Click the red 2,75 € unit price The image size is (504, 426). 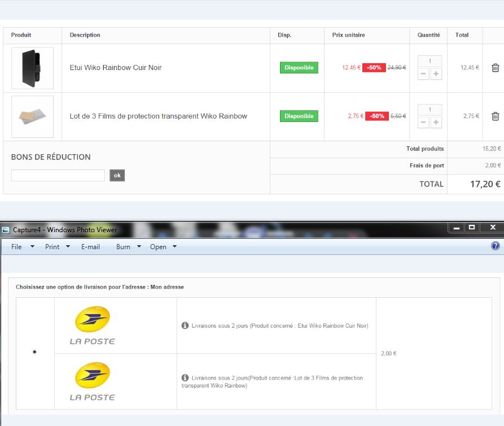356,116
